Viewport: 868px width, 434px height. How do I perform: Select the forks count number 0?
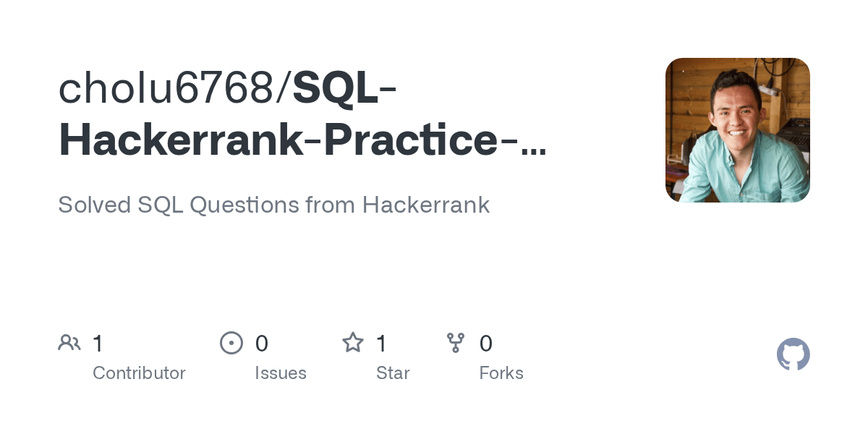[486, 344]
